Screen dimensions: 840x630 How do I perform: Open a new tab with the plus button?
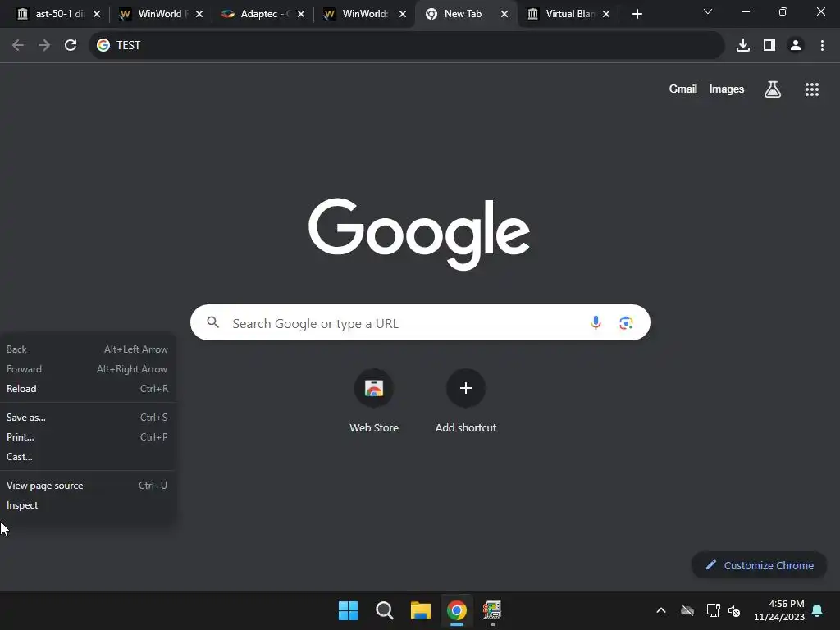tap(637, 14)
